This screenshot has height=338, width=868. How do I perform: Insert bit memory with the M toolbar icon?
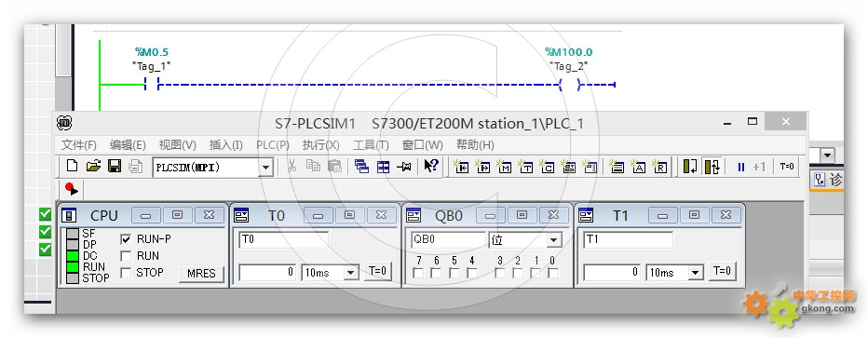click(504, 167)
